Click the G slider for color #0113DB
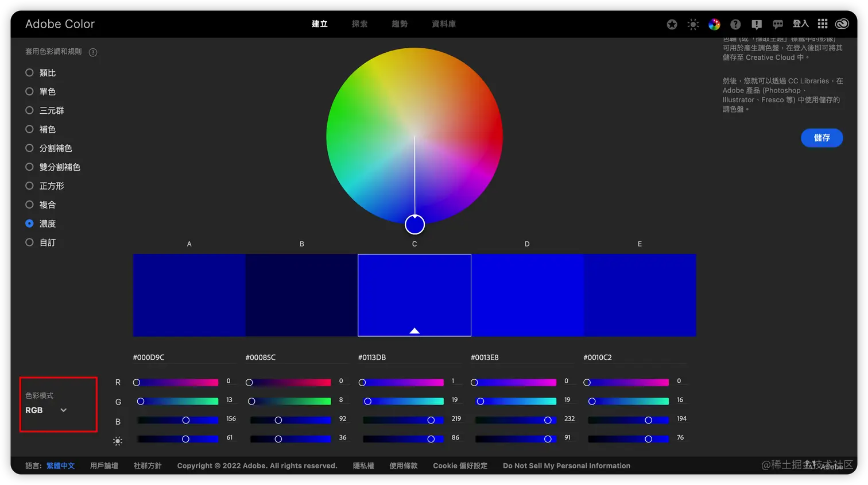 [402, 401]
